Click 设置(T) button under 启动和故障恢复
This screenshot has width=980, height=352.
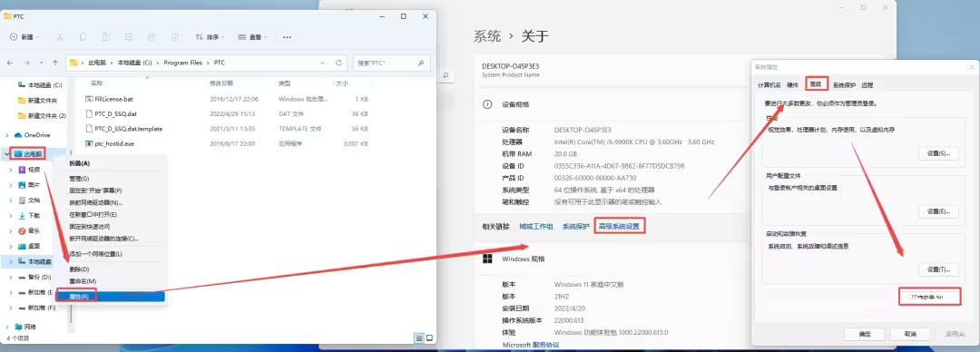(938, 269)
